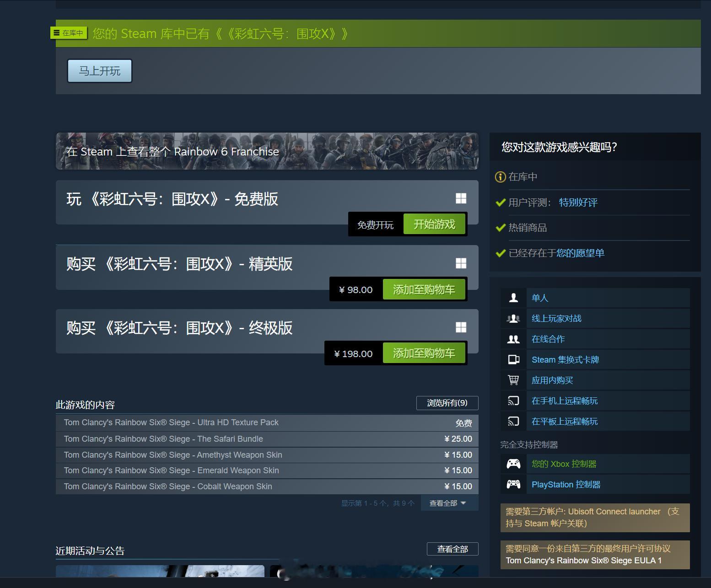The width and height of the screenshot is (711, 588).
Task: Open Amethyst Weapon Skin DLC row
Action: coord(267,455)
